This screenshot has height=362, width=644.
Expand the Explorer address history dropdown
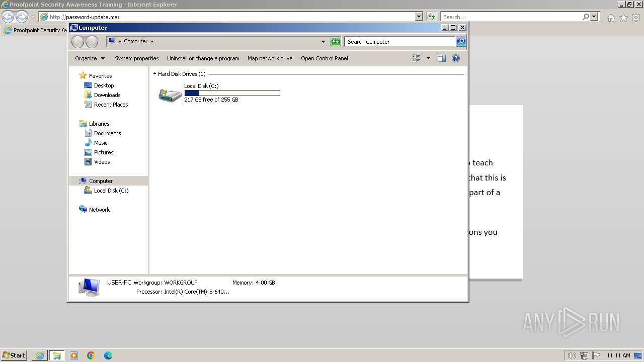pos(323,42)
